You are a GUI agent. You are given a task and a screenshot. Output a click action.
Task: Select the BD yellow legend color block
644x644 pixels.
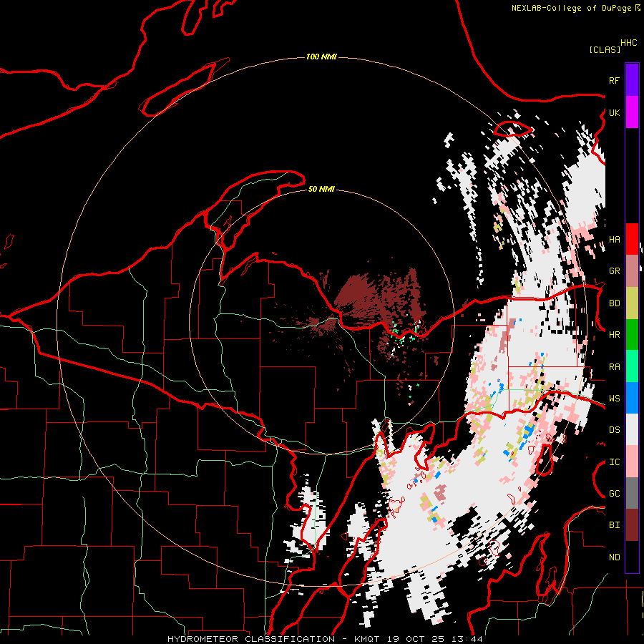(x=632, y=303)
